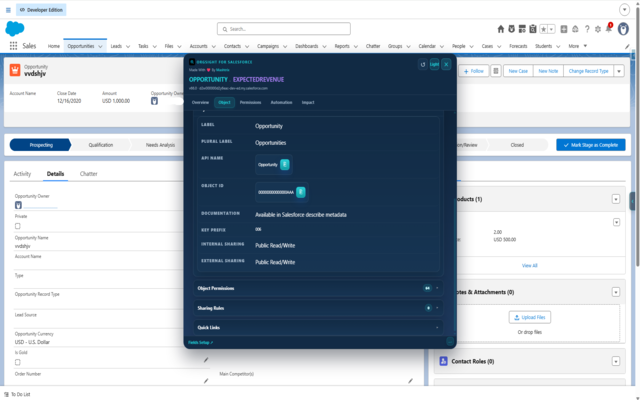Viewport: 640px width, 400px height.
Task: Expand the Object Permissions section
Action: click(318, 288)
